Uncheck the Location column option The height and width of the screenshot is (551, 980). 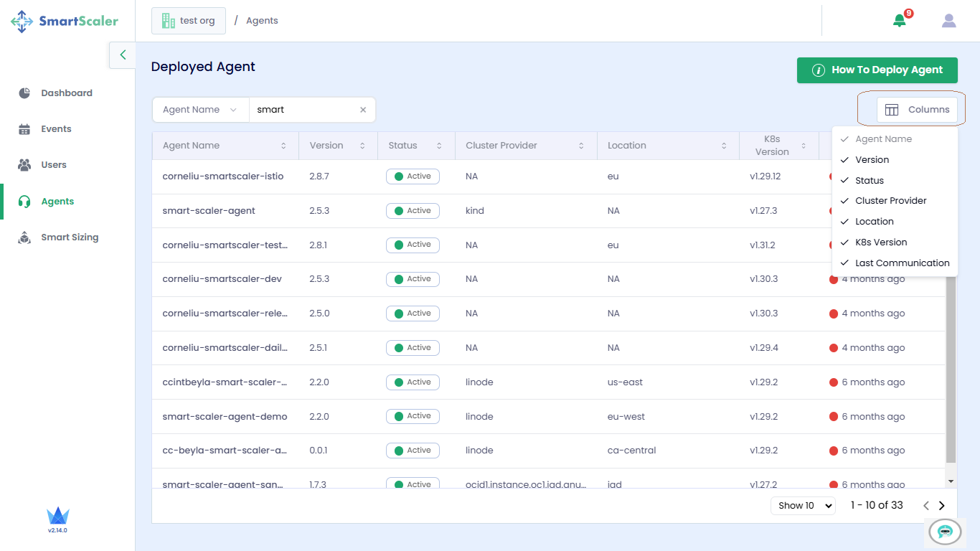point(895,222)
